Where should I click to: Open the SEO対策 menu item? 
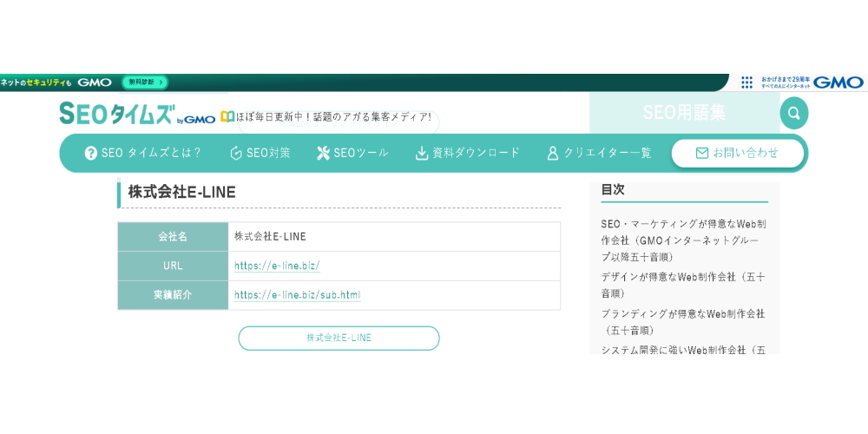tap(260, 154)
